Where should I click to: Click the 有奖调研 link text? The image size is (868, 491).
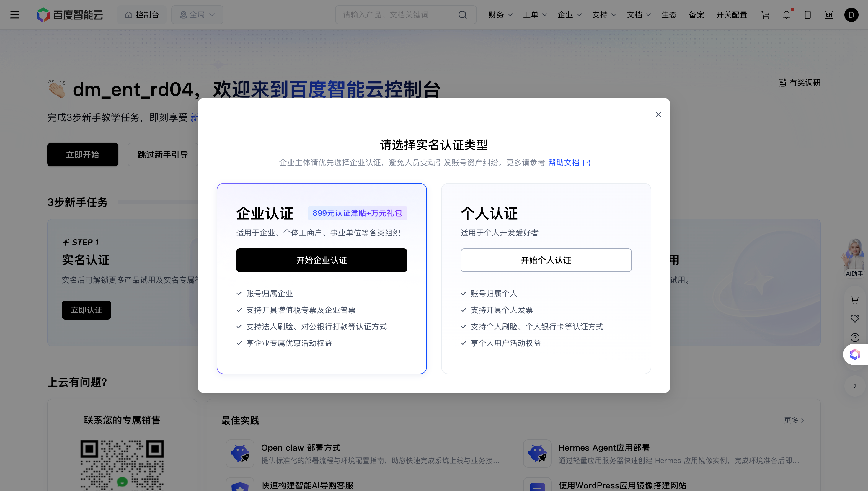click(x=805, y=83)
